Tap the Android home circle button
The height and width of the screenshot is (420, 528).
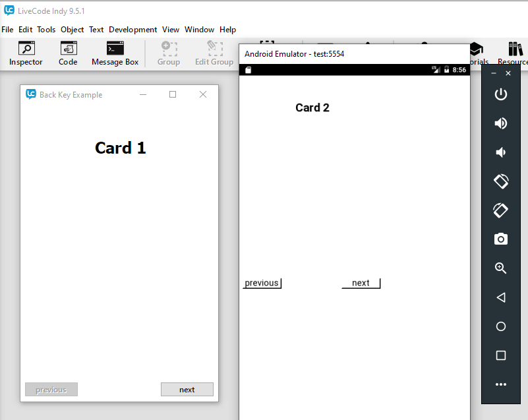[x=501, y=326]
